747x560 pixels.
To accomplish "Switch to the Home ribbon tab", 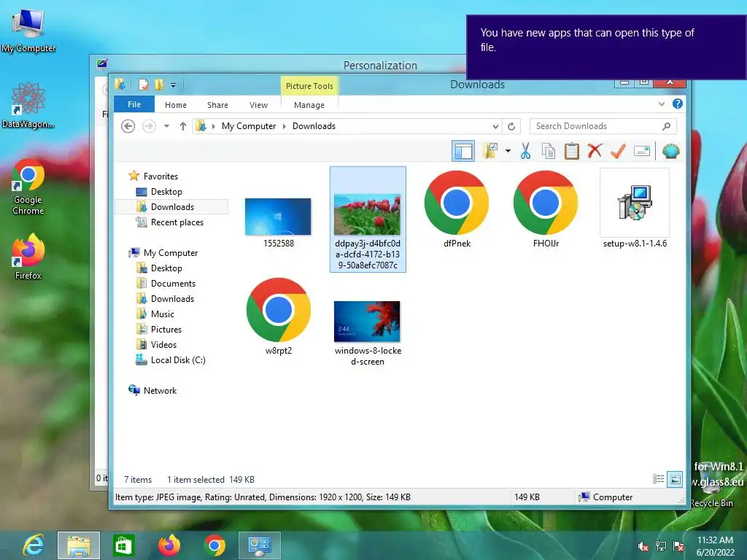I will (x=176, y=105).
